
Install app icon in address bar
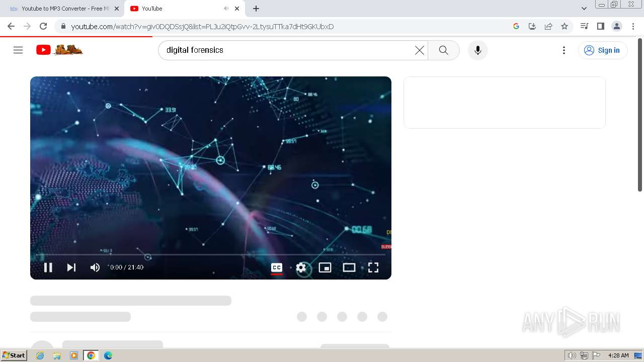(532, 26)
